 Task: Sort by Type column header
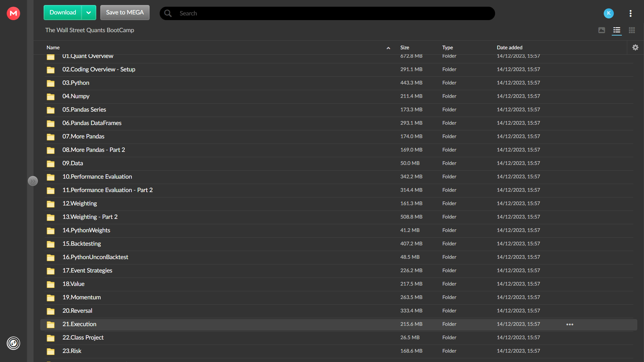[x=447, y=47]
